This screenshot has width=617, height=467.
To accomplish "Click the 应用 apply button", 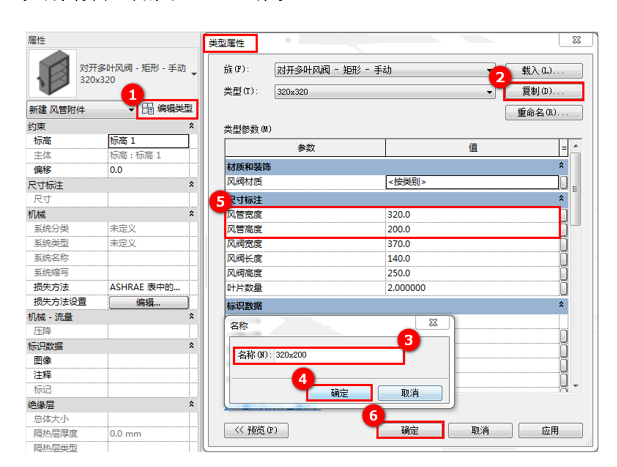I will (x=550, y=430).
